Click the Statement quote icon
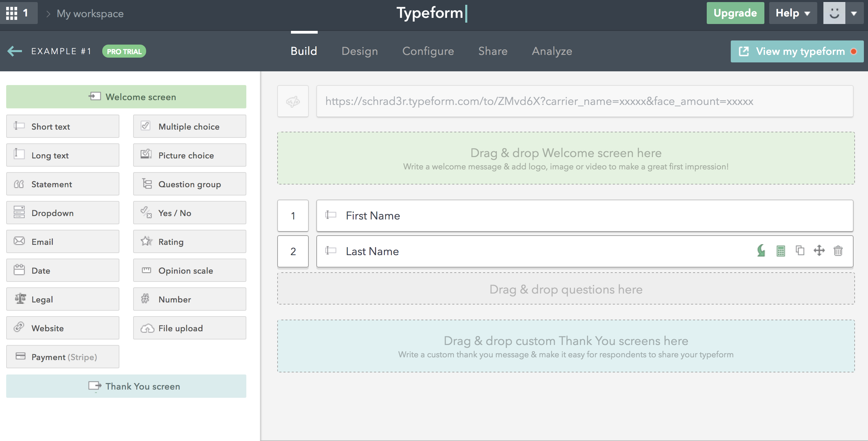Image resolution: width=868 pixels, height=441 pixels. point(19,184)
